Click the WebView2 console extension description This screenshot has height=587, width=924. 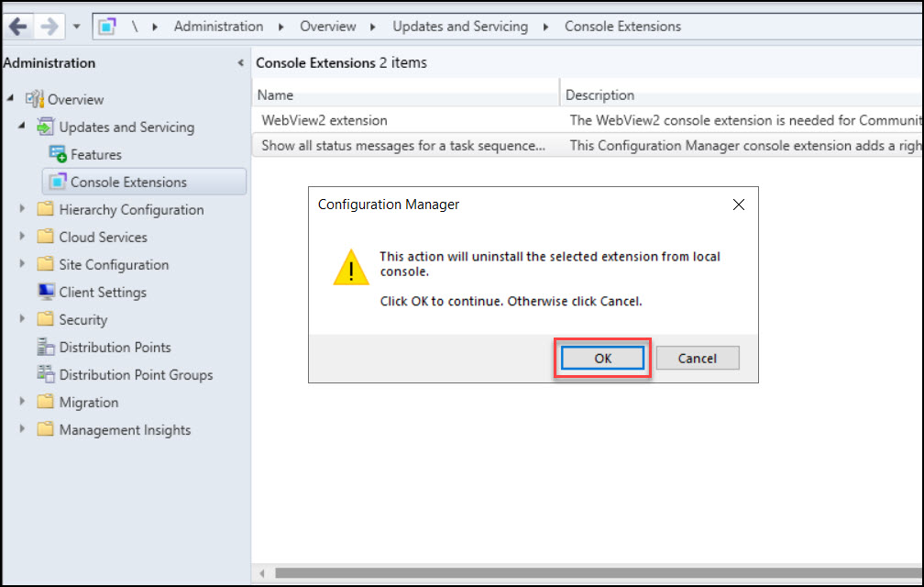tap(745, 120)
